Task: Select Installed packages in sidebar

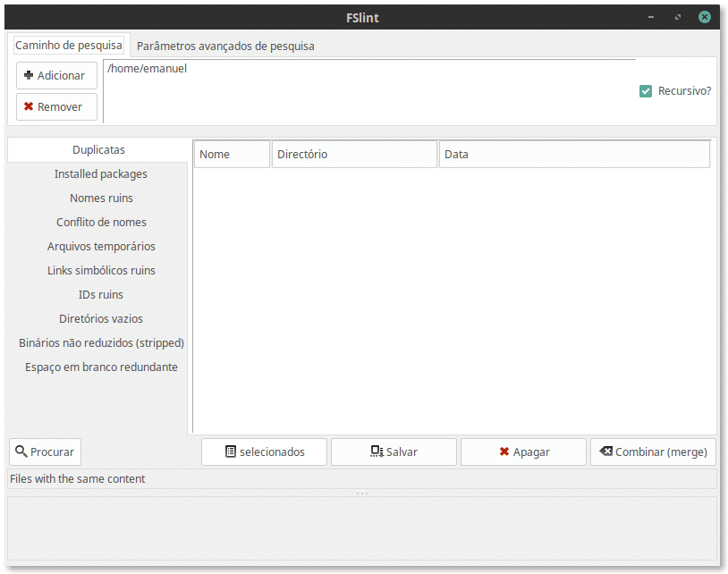Action: (101, 174)
